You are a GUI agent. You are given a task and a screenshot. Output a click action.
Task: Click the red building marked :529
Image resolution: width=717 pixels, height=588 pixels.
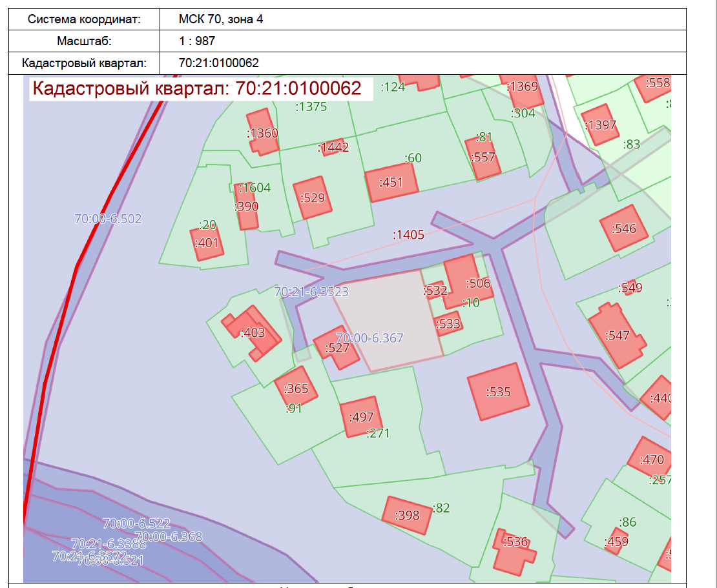pyautogui.click(x=313, y=198)
